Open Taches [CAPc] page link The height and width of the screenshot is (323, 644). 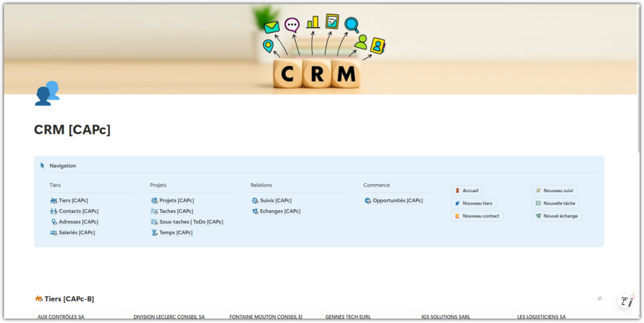click(176, 211)
